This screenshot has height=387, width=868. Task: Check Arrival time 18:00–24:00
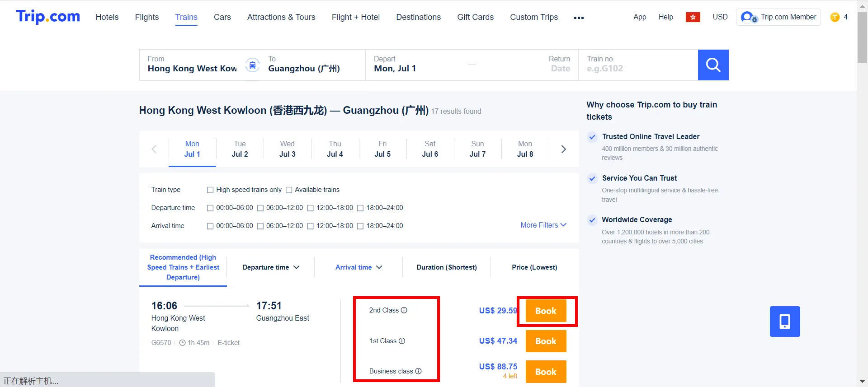click(360, 226)
